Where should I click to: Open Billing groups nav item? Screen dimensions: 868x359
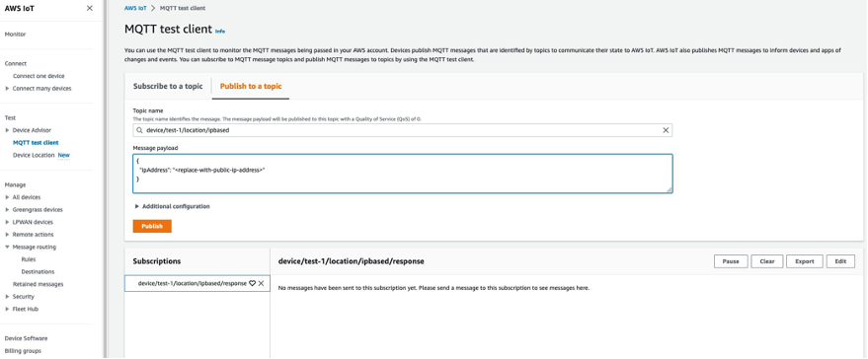point(23,351)
